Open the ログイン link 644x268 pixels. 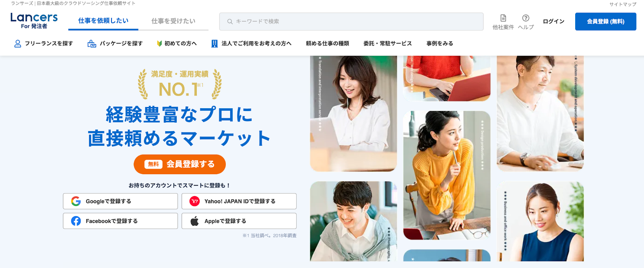pyautogui.click(x=553, y=22)
